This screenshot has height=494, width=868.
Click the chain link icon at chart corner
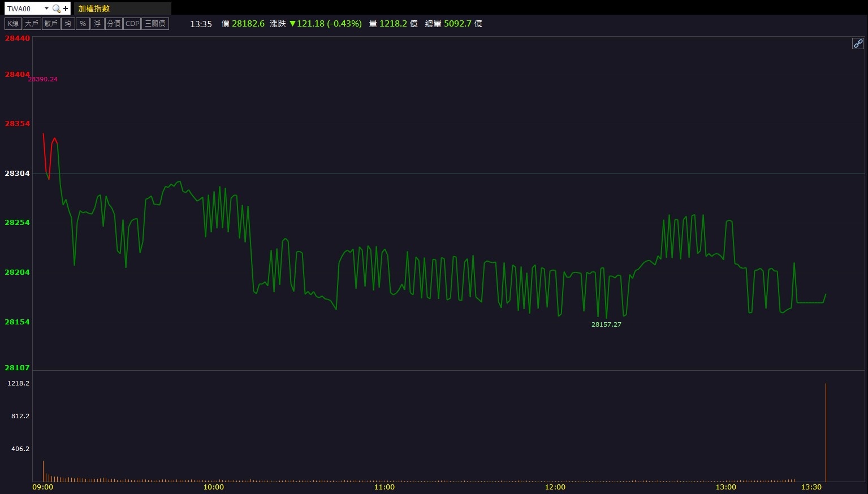(x=858, y=44)
